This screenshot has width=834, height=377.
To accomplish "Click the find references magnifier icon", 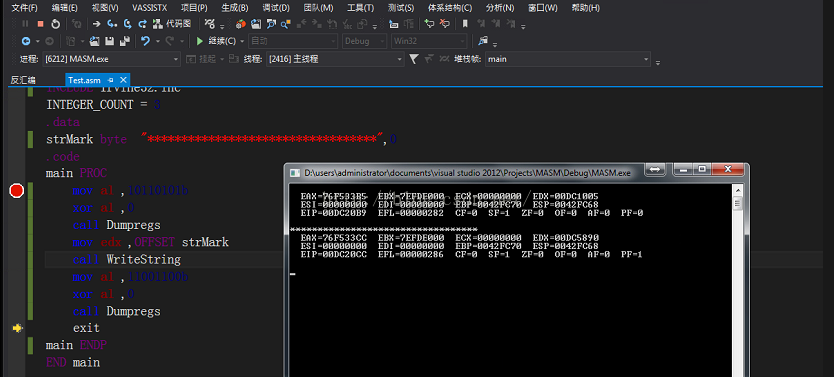I will (x=286, y=23).
